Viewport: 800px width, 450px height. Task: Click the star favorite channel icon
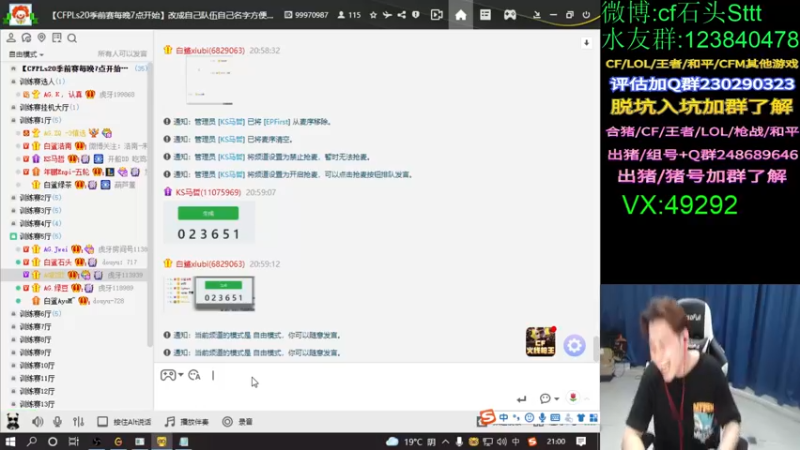click(x=373, y=15)
